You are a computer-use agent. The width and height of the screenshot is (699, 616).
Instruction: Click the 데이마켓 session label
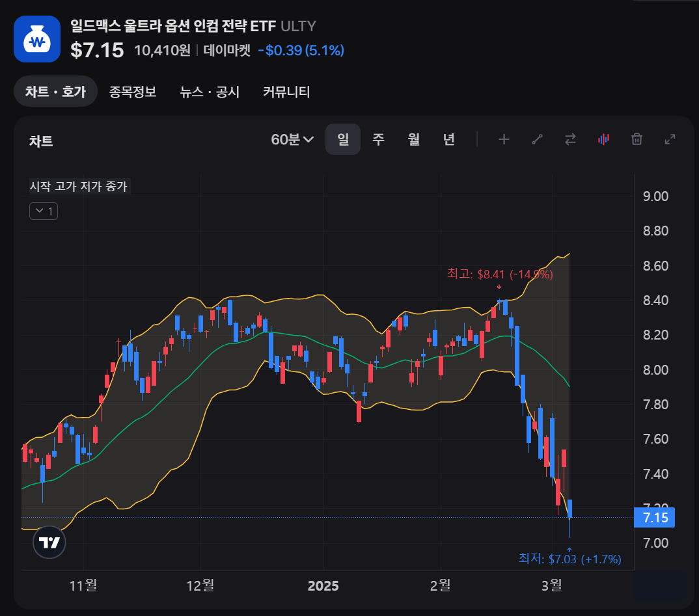coord(227,50)
